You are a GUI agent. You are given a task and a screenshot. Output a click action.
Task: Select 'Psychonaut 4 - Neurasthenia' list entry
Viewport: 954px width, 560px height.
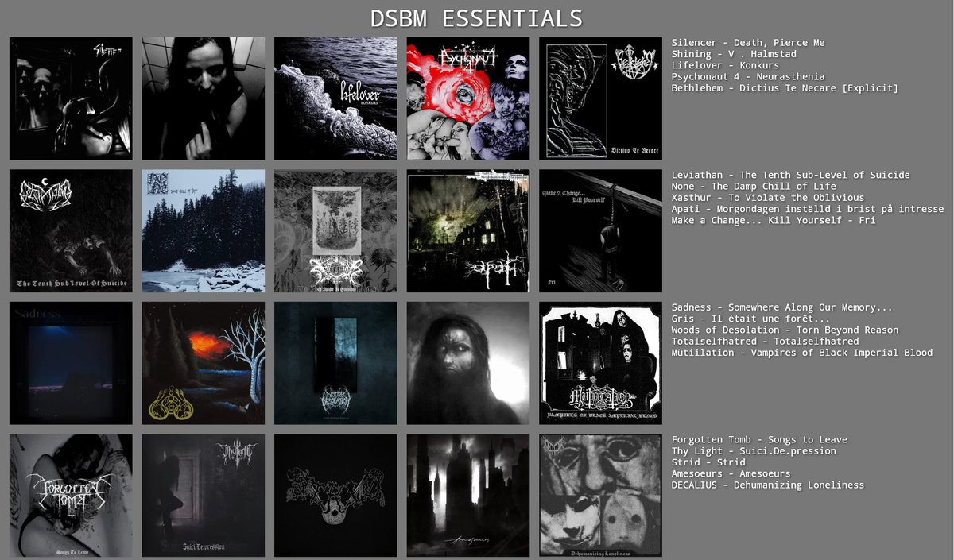click(x=748, y=77)
